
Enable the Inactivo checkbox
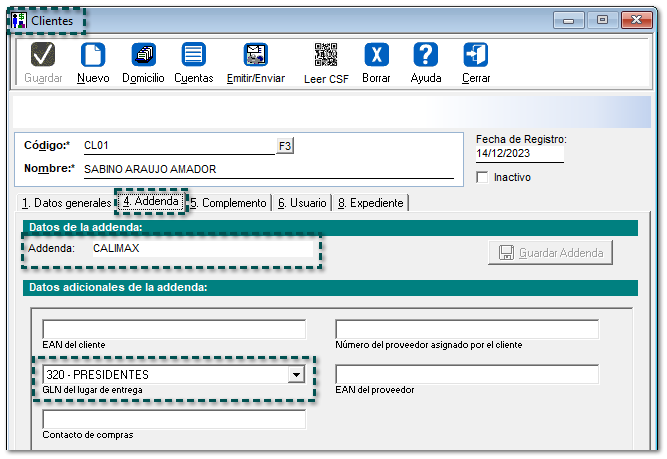coord(484,177)
